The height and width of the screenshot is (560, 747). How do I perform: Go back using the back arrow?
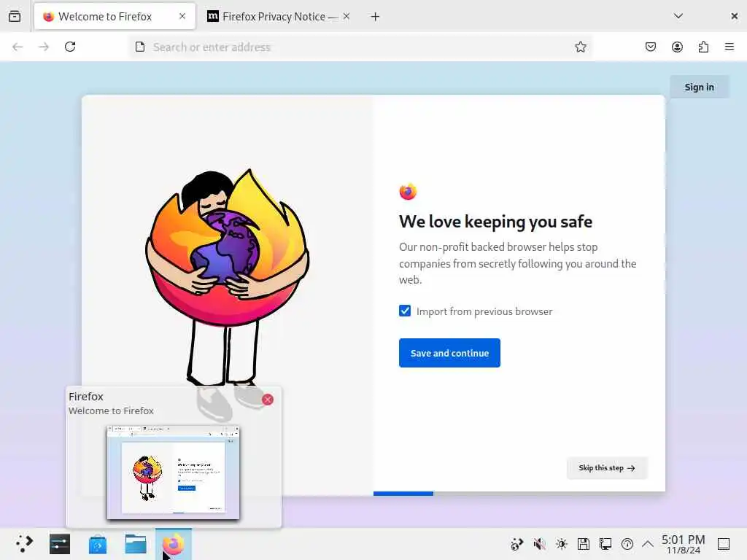[18, 47]
